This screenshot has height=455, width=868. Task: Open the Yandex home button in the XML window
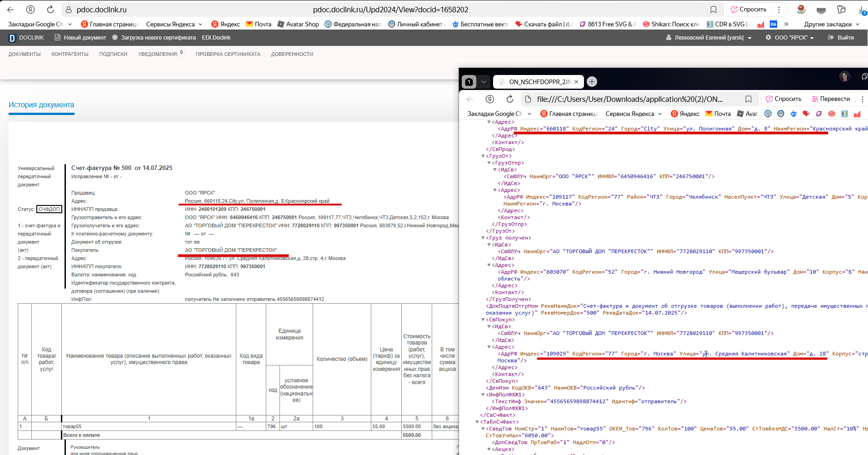point(490,99)
